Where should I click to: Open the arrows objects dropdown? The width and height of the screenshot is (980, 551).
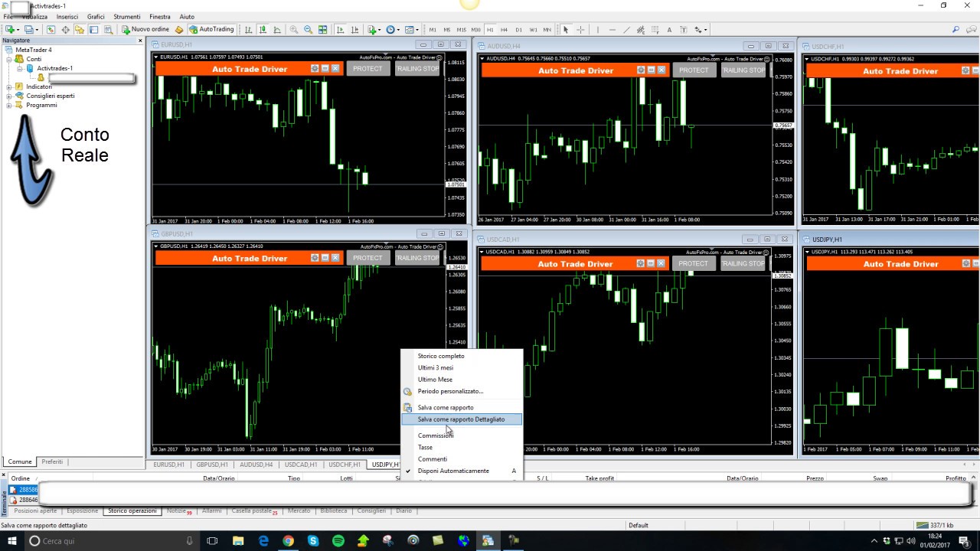click(x=701, y=30)
